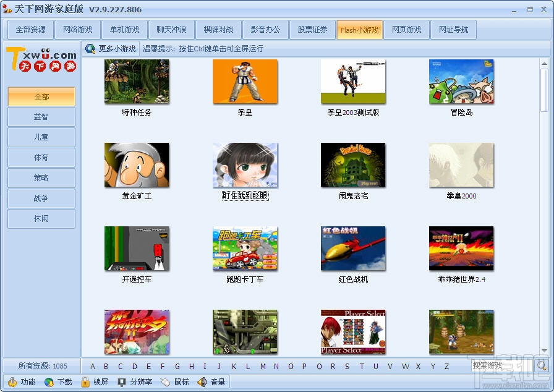This screenshot has width=554, height=392.
Task: Open the 拳皇2000 game thumbnail
Action: click(461, 166)
